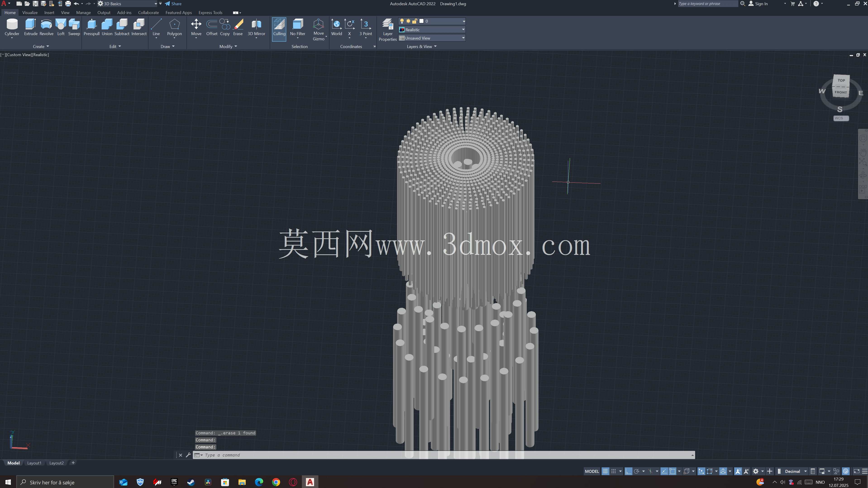Image resolution: width=868 pixels, height=488 pixels.
Task: Toggle snap mode dots in status bar
Action: coord(614,471)
